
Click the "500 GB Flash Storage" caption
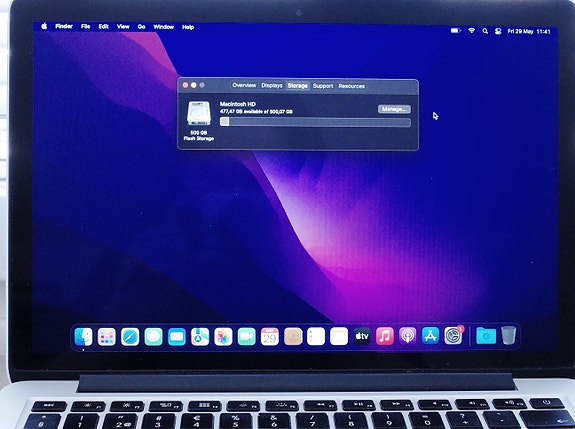click(199, 135)
